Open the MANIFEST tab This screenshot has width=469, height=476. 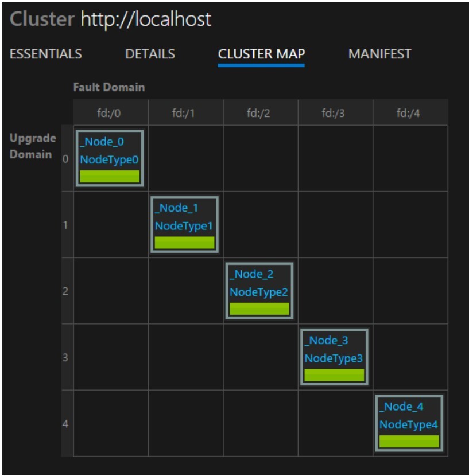click(x=379, y=54)
